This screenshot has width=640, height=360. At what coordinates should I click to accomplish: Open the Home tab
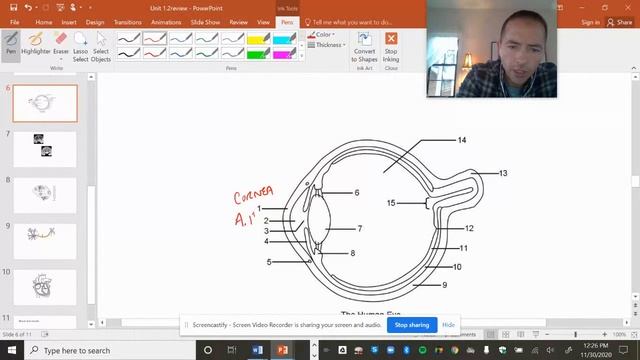[44, 22]
